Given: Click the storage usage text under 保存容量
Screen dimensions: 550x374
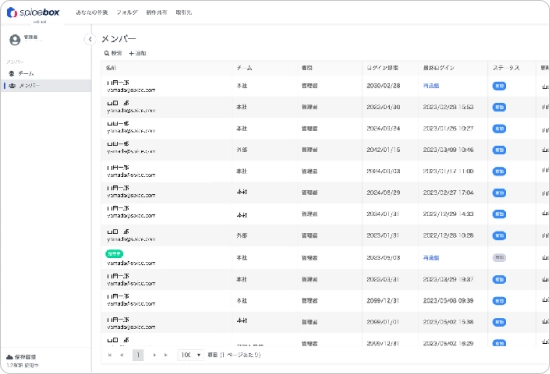Looking at the screenshot, I should pos(22,365).
